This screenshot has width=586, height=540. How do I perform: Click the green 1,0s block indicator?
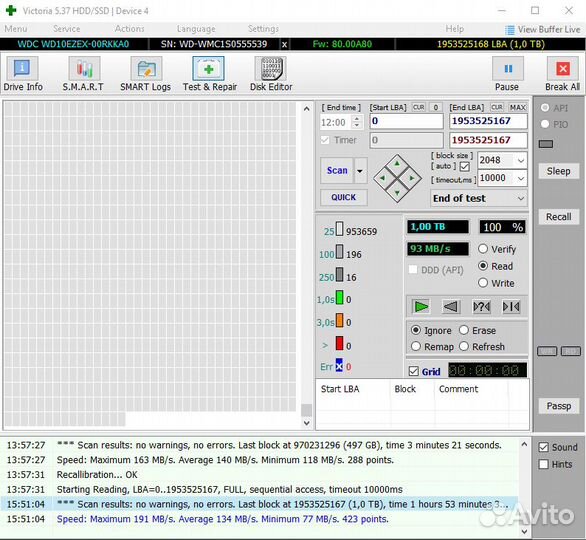pos(339,298)
